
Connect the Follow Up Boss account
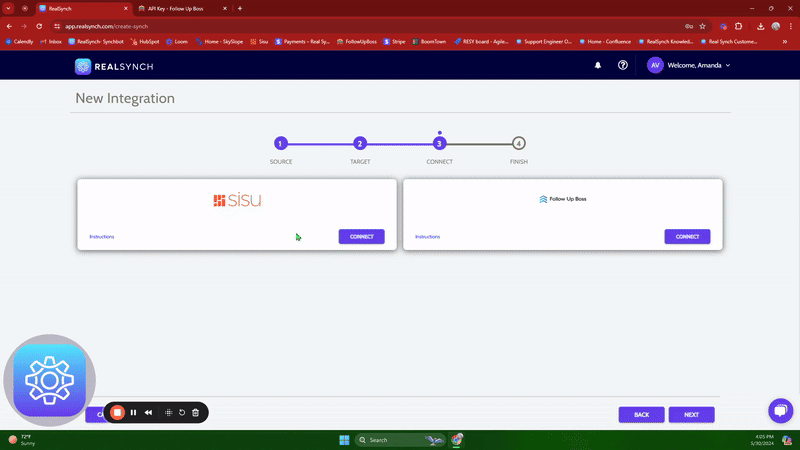point(687,236)
